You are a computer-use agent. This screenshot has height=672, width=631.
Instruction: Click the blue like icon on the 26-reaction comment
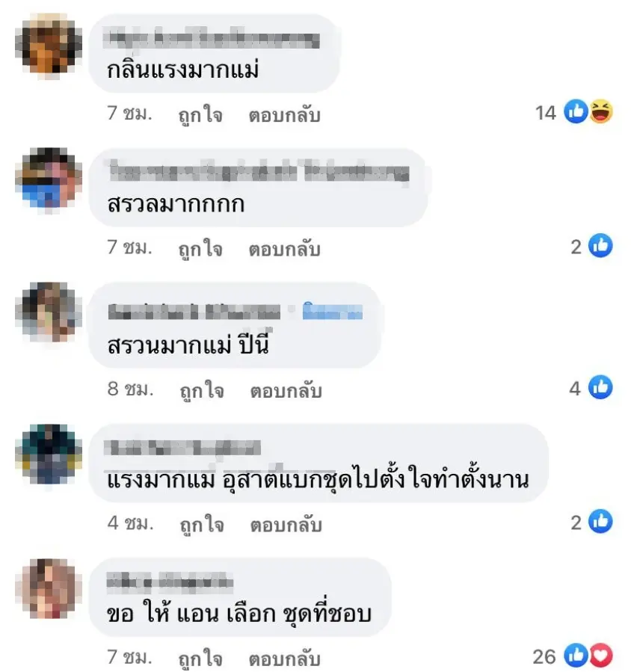click(x=576, y=656)
